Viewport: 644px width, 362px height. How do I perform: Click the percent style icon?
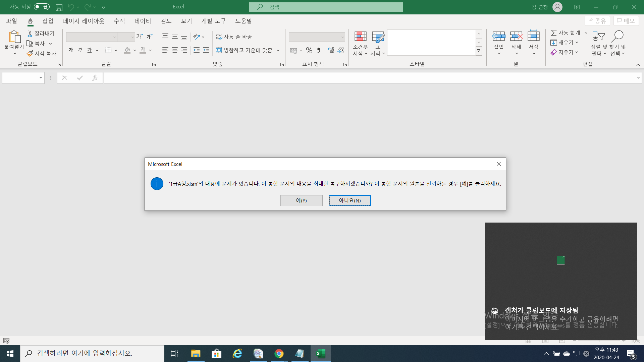tap(309, 50)
